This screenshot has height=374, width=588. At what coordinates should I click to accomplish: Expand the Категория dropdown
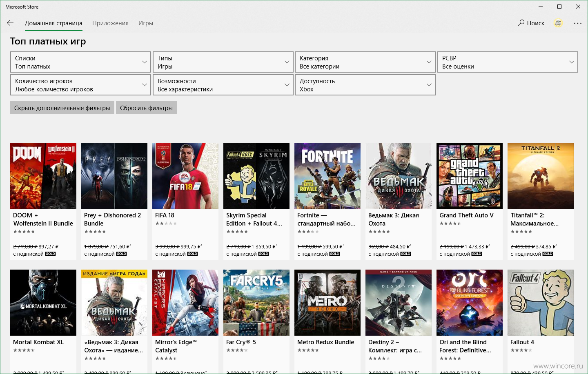click(x=365, y=62)
